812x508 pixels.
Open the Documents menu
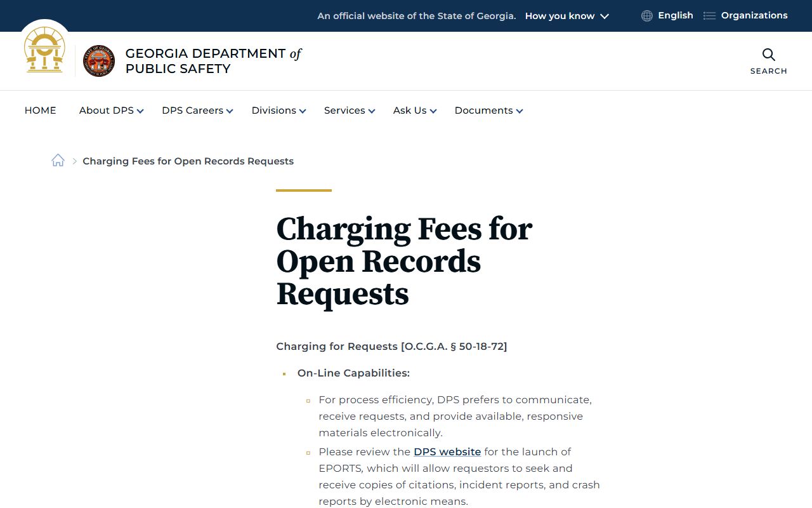point(483,110)
